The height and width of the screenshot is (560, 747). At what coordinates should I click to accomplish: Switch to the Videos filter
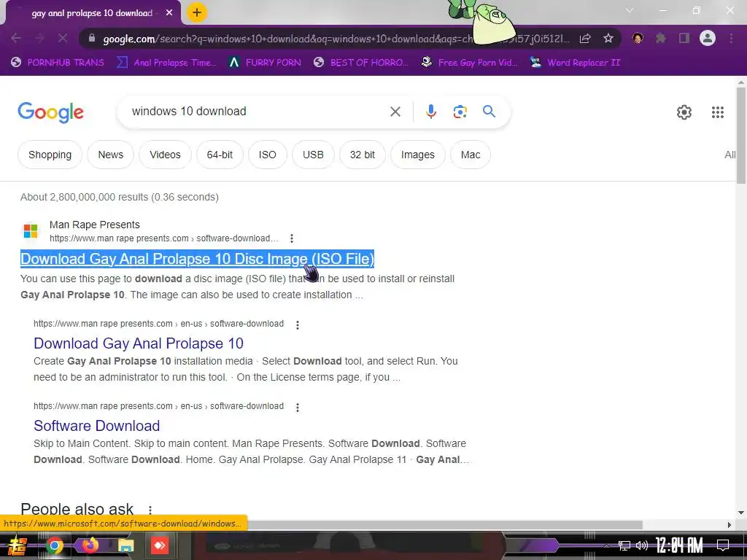click(x=165, y=155)
